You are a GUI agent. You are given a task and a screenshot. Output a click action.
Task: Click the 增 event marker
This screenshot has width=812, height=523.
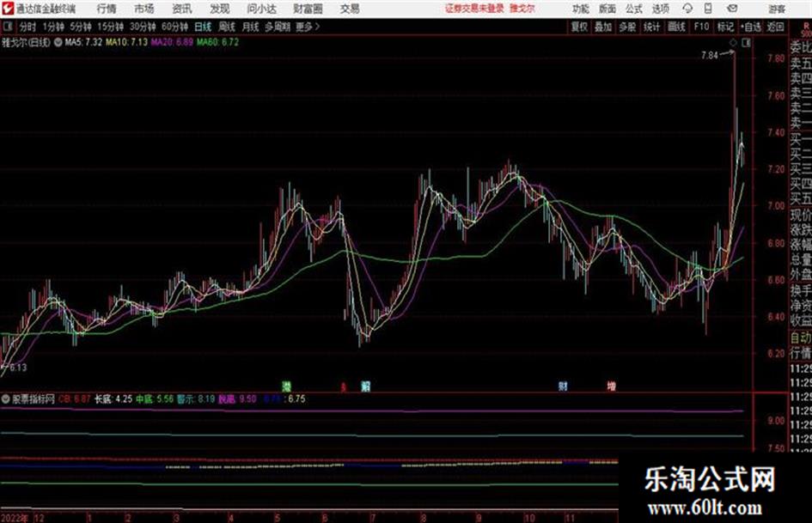click(612, 386)
